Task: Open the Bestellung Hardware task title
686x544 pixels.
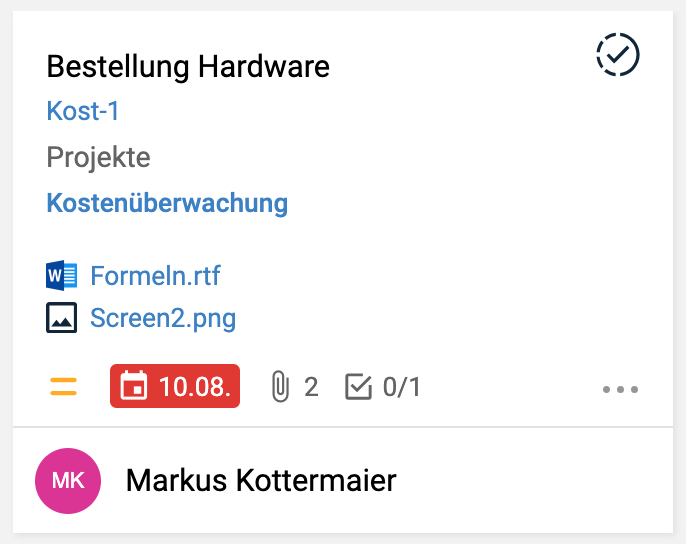Action: pyautogui.click(x=188, y=67)
